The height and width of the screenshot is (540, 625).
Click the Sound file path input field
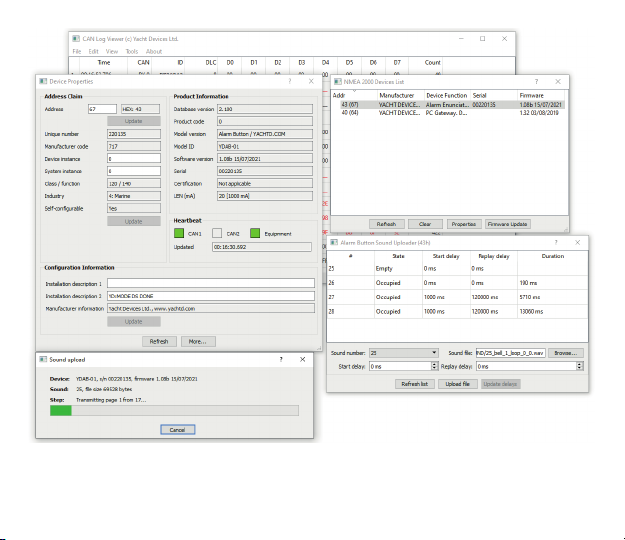click(x=510, y=353)
